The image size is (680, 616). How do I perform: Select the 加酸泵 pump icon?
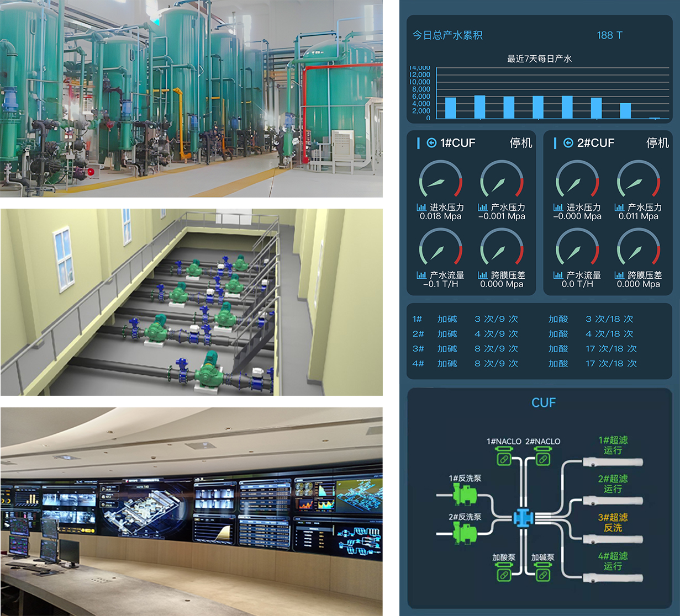point(503,575)
